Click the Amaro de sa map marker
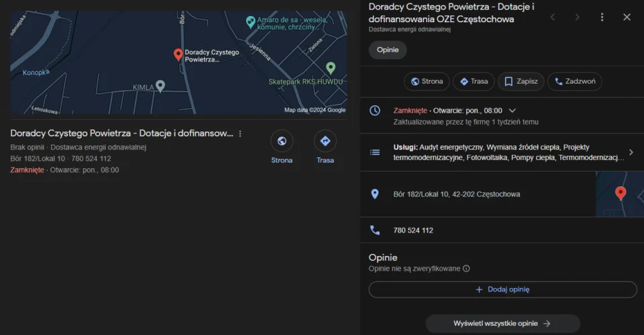Image resolution: width=644 pixels, height=335 pixels. pos(250,21)
